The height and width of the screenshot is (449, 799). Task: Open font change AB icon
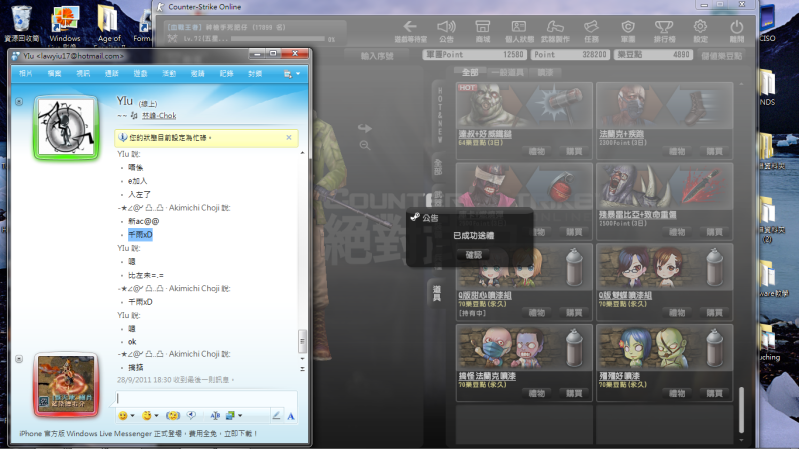(x=215, y=415)
